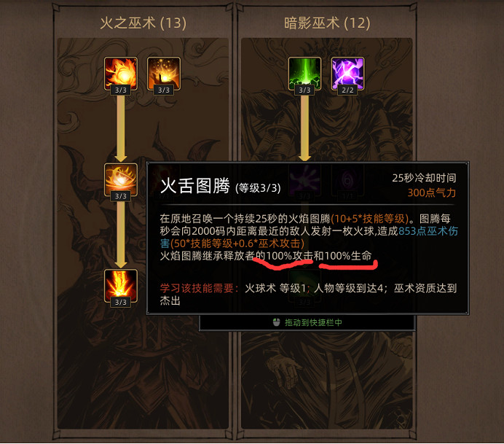Click the 火舌图腾 tooltip title
The width and height of the screenshot is (504, 444).
point(195,186)
